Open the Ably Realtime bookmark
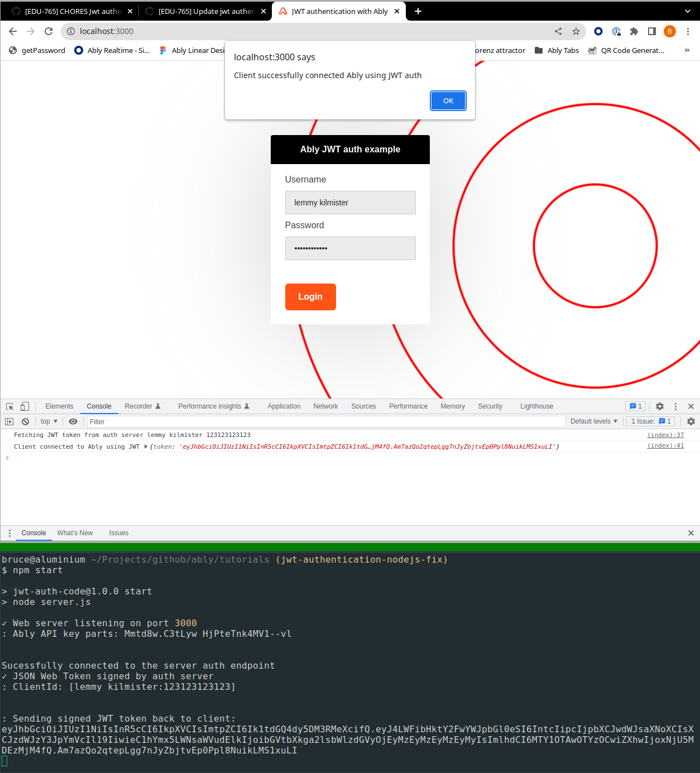 112,50
